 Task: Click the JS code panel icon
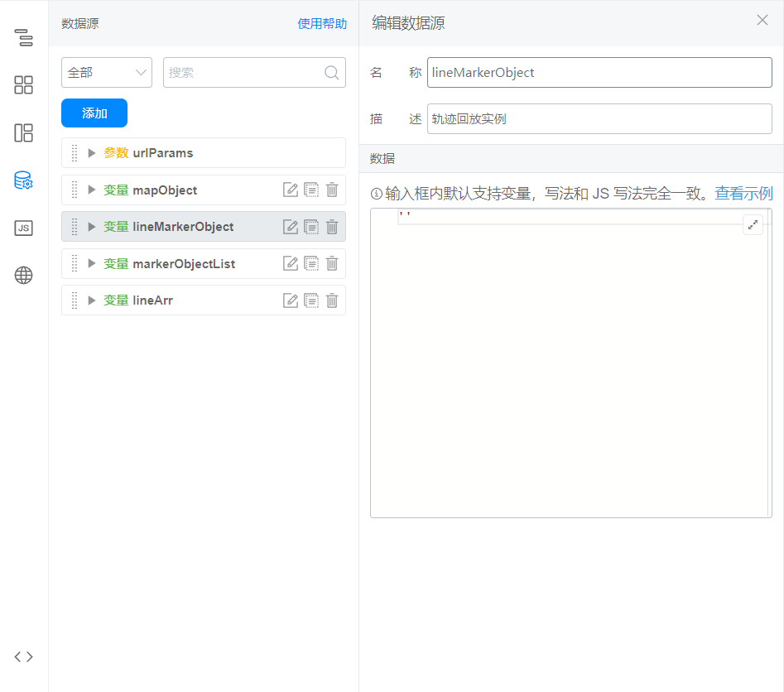pyautogui.click(x=23, y=228)
